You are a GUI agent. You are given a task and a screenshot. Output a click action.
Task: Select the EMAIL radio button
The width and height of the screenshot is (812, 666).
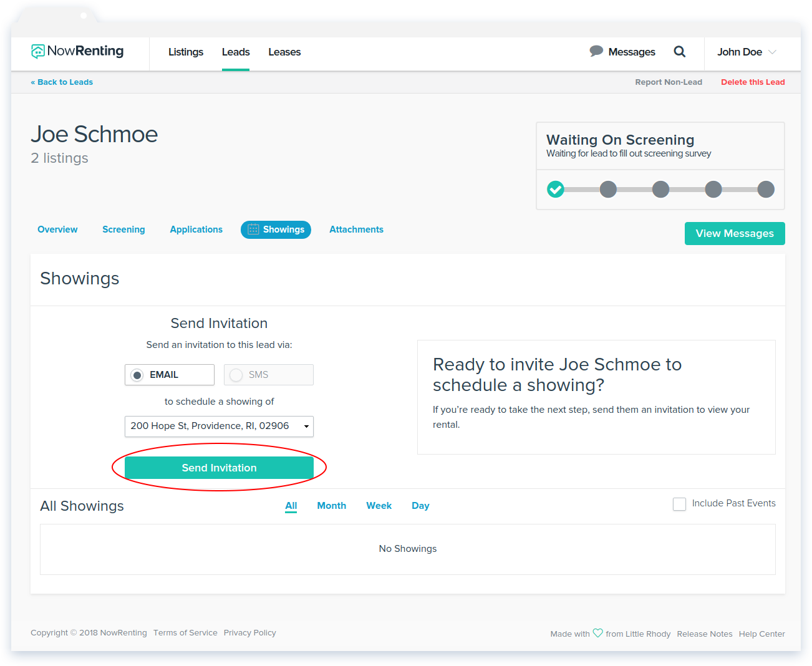pos(137,375)
